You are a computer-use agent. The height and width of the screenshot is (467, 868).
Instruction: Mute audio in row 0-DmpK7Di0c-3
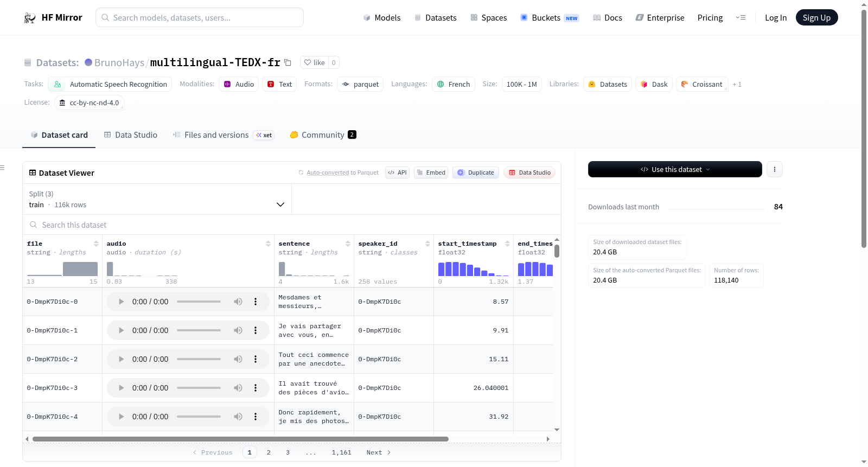click(x=238, y=388)
